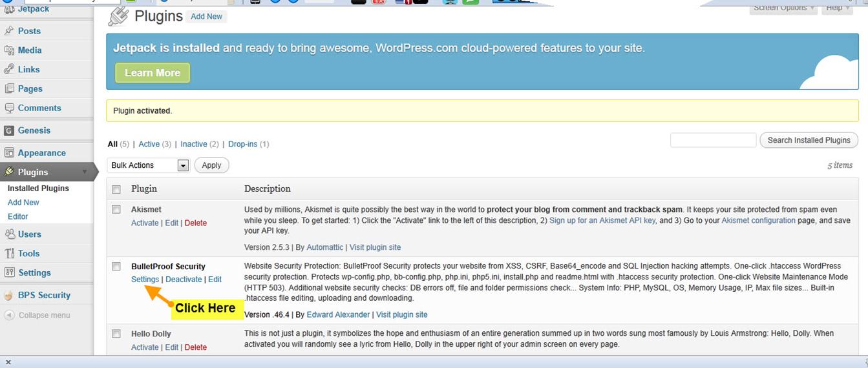The width and height of the screenshot is (868, 368).
Task: Click the plugin search input field
Action: pos(713,140)
